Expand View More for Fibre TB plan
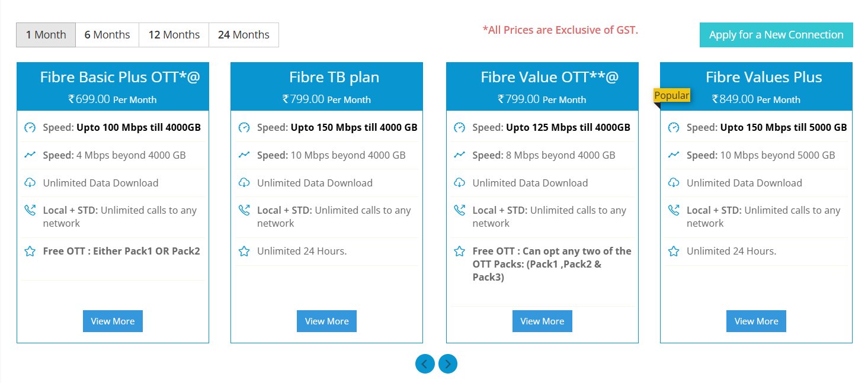The width and height of the screenshot is (868, 383). click(x=326, y=321)
